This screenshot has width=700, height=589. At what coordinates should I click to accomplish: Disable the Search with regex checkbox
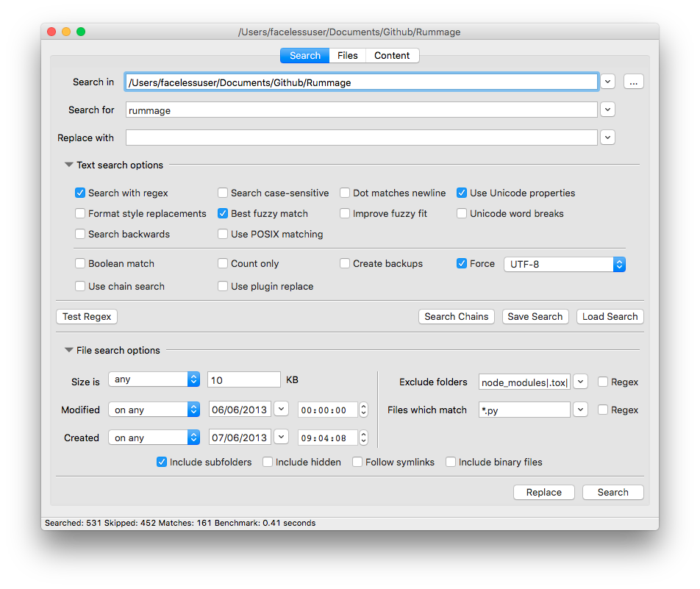[80, 193]
